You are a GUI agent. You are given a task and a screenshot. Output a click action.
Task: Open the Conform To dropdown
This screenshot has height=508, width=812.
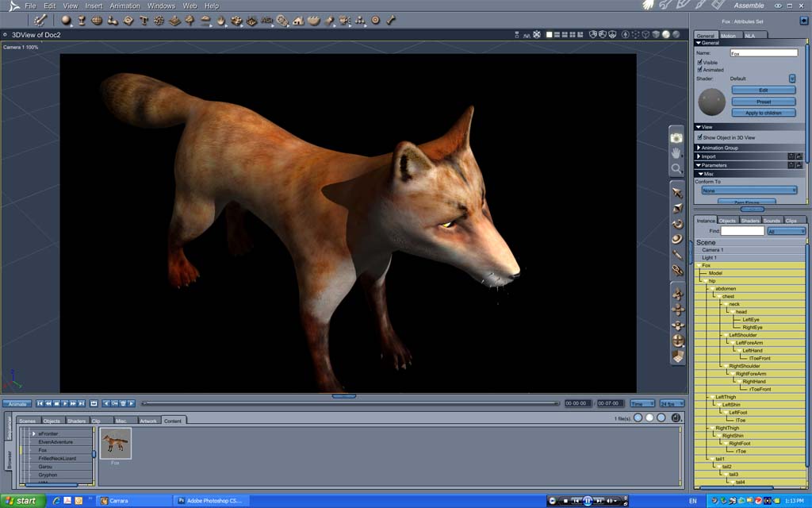749,190
